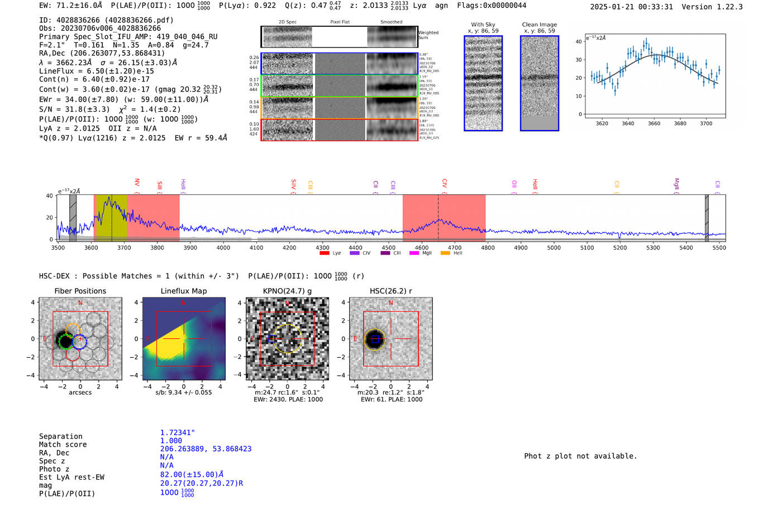Open the Lineflux Map panel
This screenshot has width=782, height=532.
click(x=184, y=339)
